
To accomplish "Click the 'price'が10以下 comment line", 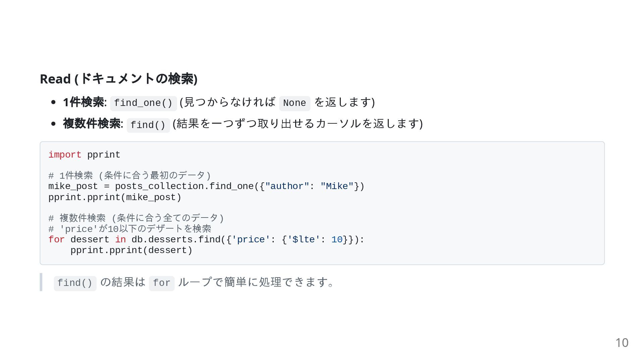I will point(130,229).
